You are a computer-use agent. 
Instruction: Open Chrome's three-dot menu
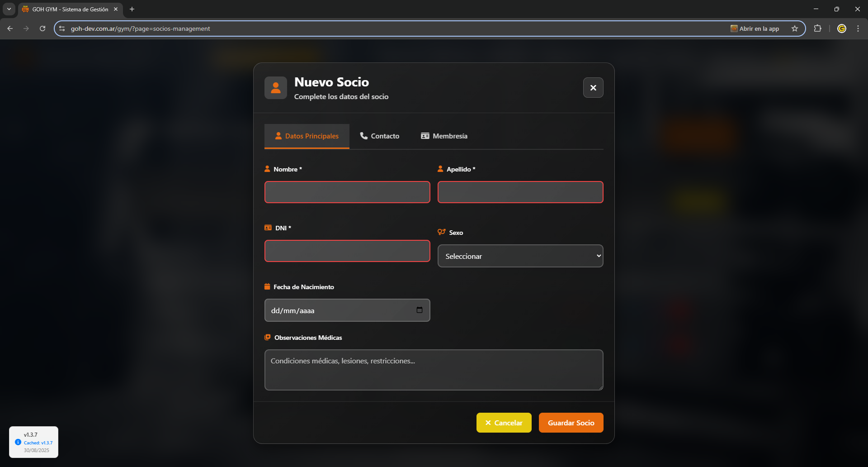pos(858,29)
